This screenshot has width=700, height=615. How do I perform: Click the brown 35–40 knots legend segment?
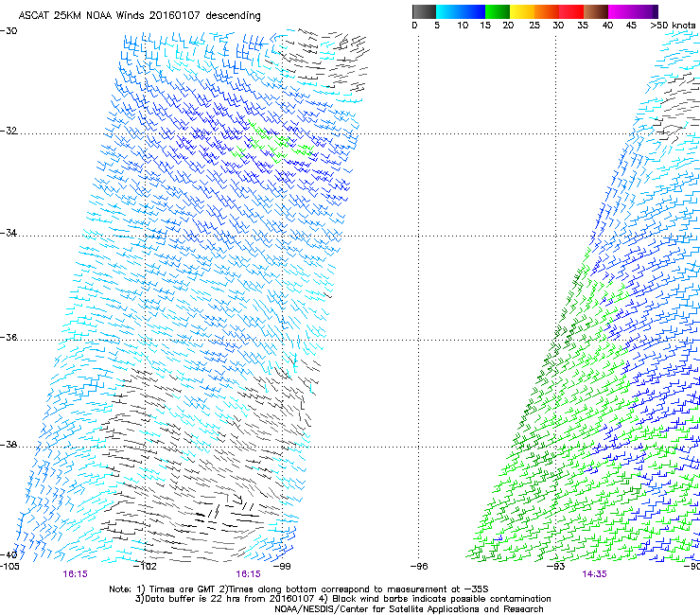pos(596,11)
